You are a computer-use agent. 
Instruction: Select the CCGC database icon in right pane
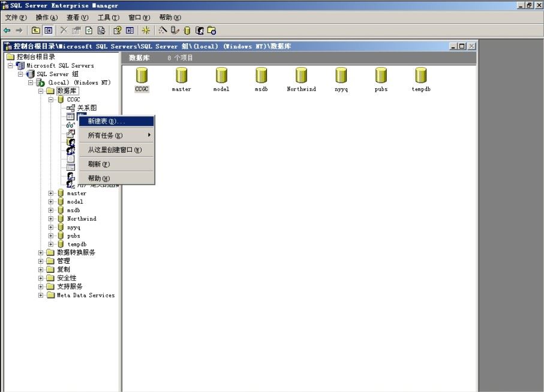click(142, 75)
